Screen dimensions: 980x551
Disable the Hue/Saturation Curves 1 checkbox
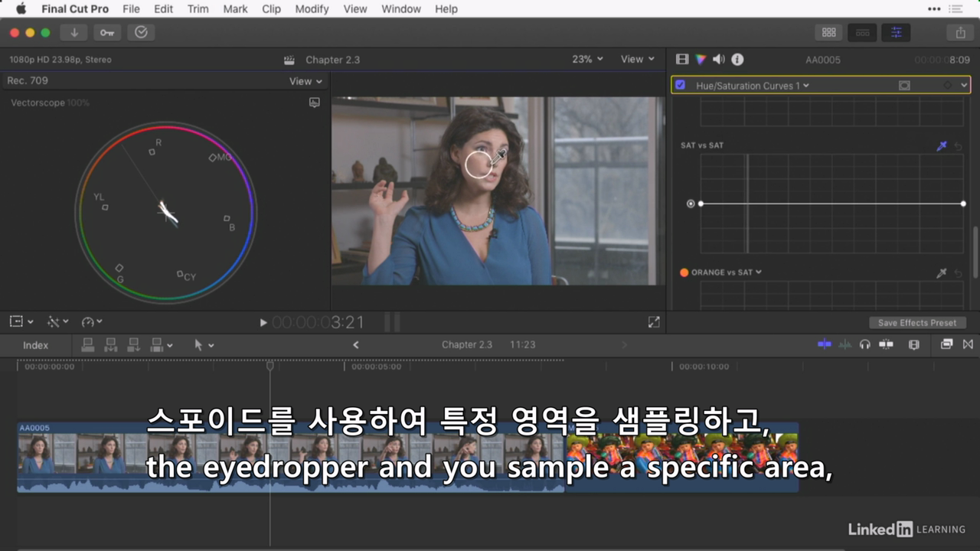[x=680, y=85]
